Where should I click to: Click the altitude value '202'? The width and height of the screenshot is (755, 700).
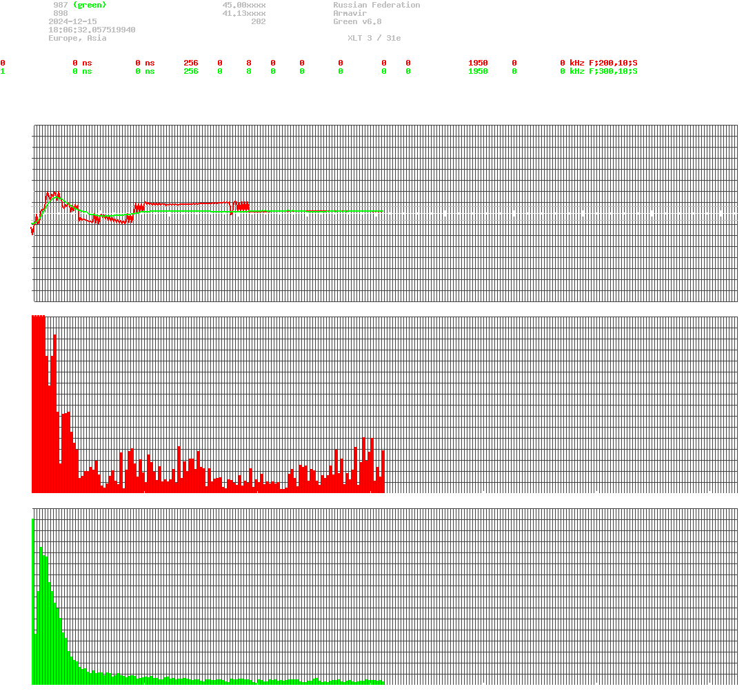point(259,21)
